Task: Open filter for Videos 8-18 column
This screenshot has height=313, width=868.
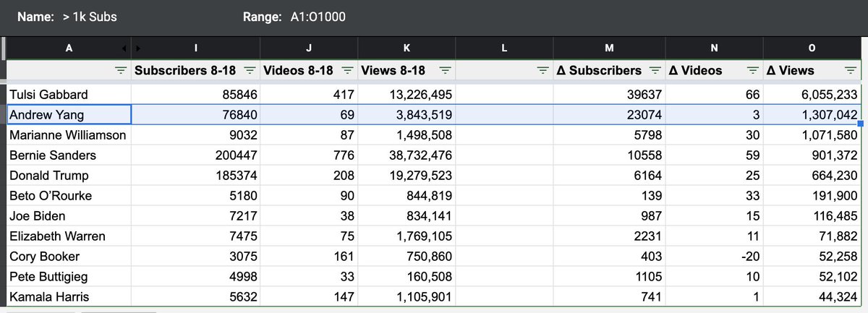Action: click(x=347, y=70)
